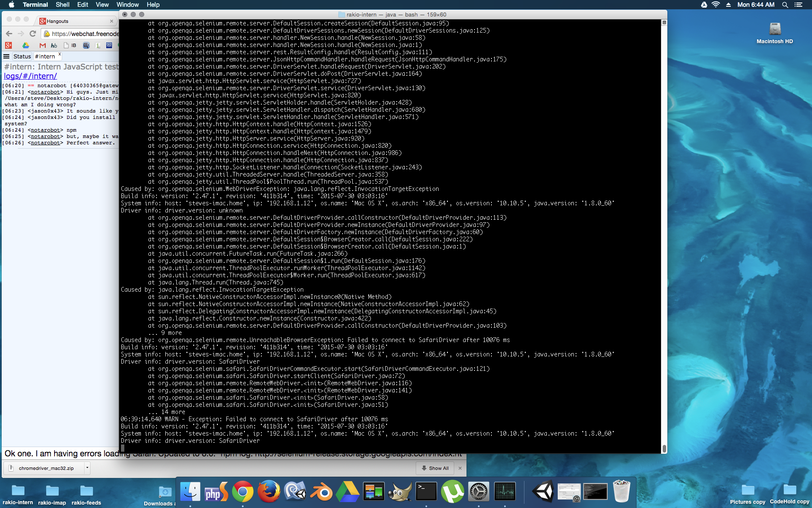Select the rakio-imap desktop folder

click(52, 494)
